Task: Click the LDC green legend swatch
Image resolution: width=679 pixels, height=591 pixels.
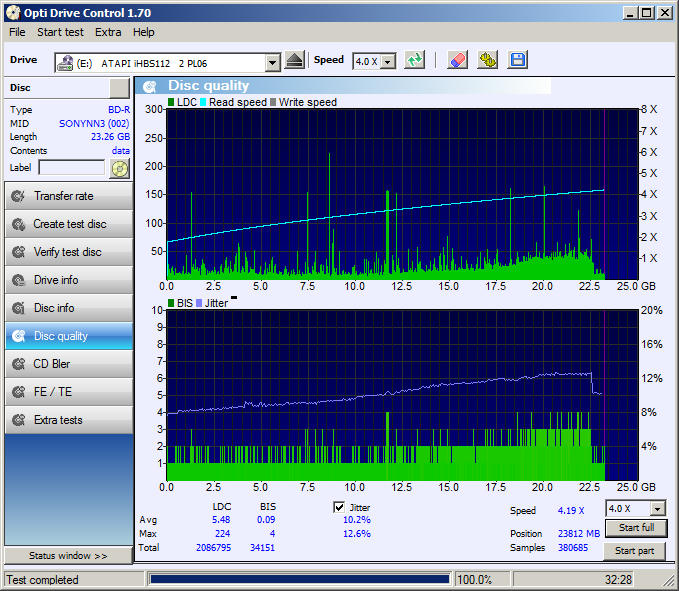Action: [171, 102]
